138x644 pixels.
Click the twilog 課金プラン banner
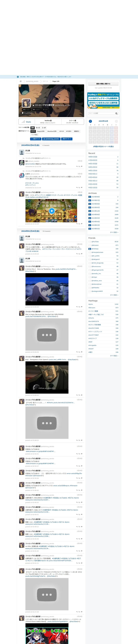(x=103, y=100)
